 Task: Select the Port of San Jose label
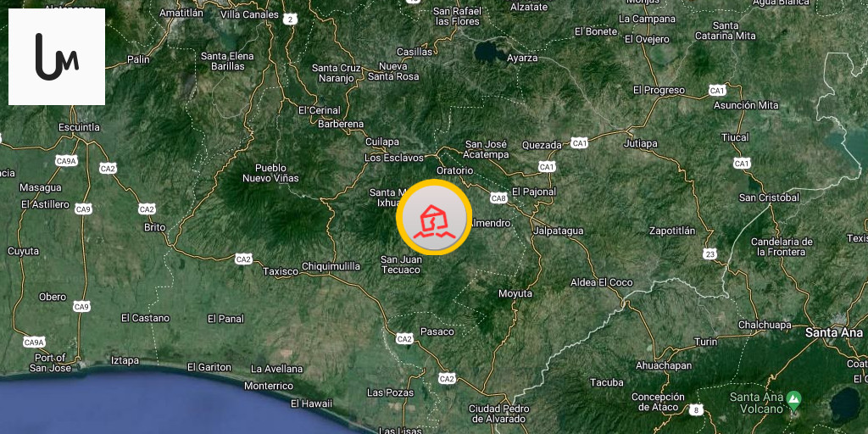click(x=50, y=363)
